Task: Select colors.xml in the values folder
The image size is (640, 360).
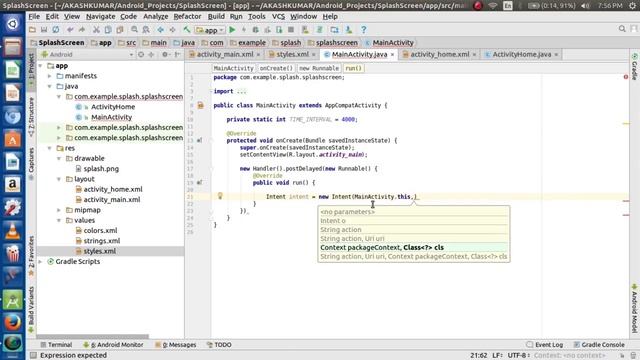Action: [100, 231]
